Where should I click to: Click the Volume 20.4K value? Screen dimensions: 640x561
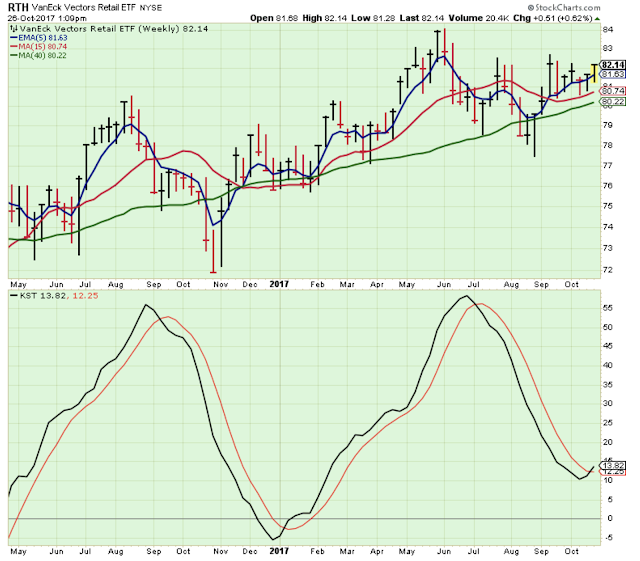[479, 18]
